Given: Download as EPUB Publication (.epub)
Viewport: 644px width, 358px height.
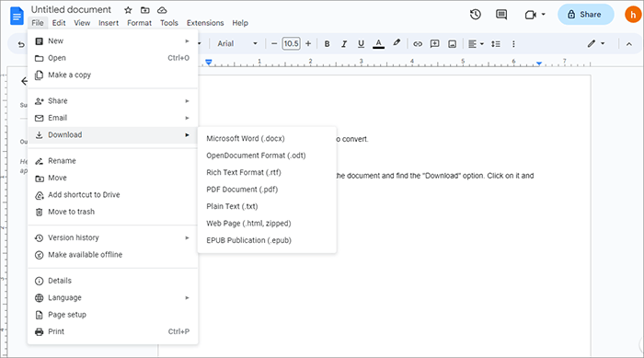Looking at the screenshot, I should [x=267, y=240].
